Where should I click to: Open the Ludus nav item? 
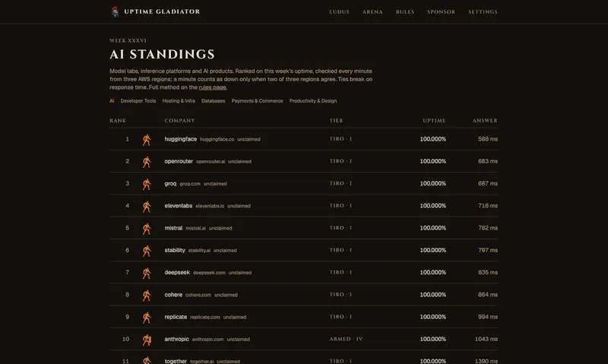[x=339, y=12]
